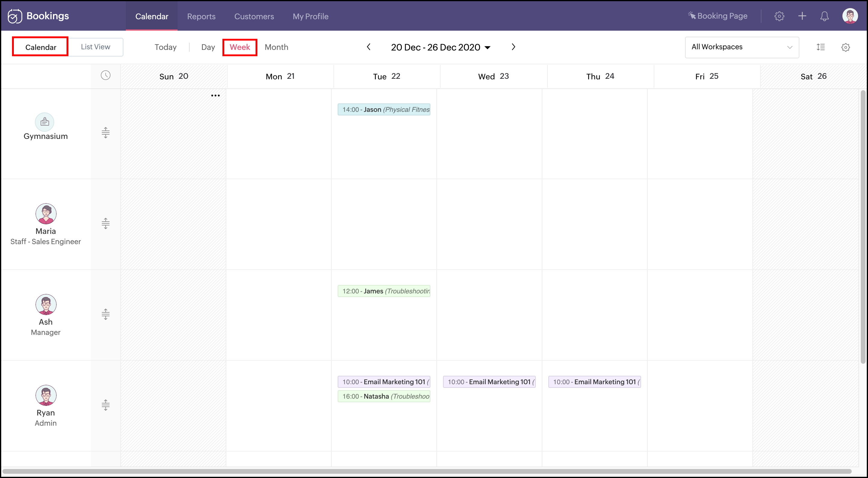Select the Month view option

276,47
